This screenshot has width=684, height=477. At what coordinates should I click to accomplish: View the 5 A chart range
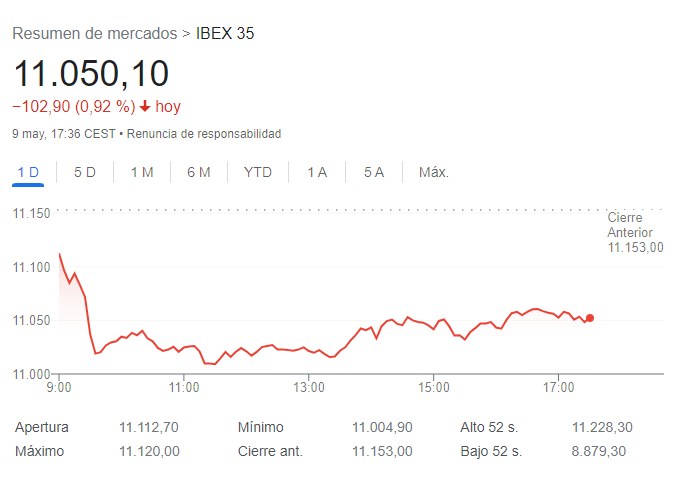tap(374, 172)
